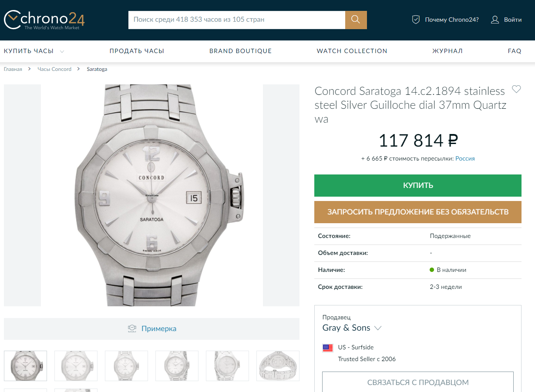Expand the Купить часы menu chevron
535x392 pixels.
(62, 51)
